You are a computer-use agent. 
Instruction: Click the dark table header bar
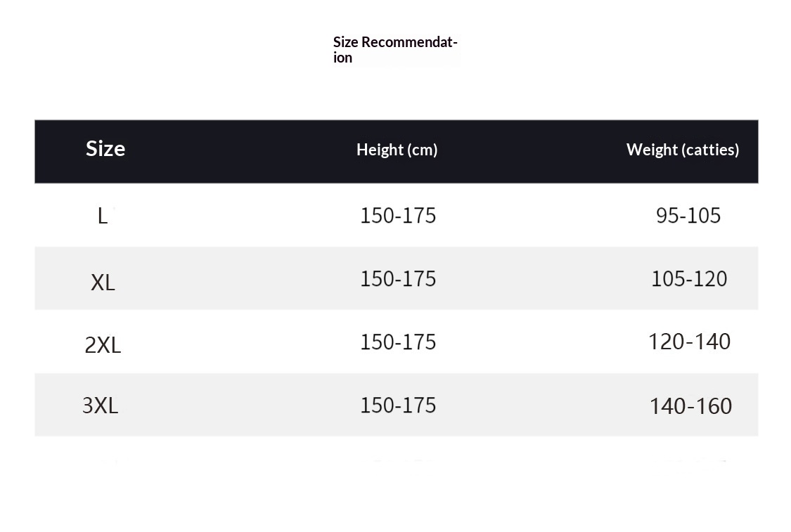pyautogui.click(x=232, y=151)
